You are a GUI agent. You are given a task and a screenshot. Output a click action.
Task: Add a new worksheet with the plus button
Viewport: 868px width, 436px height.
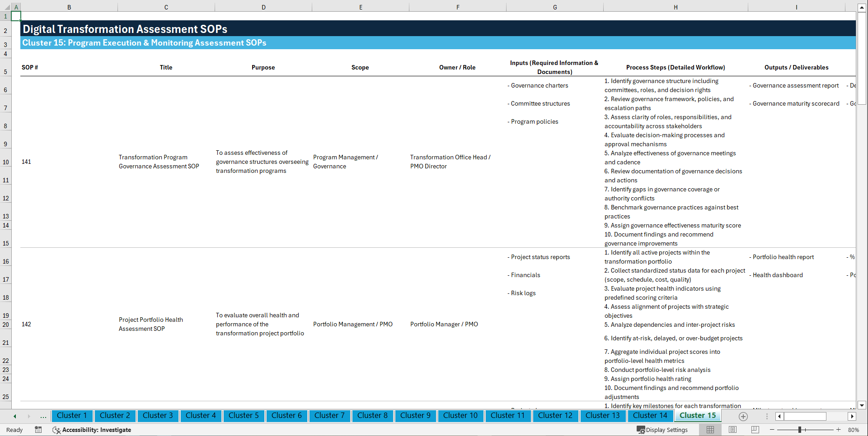point(743,416)
